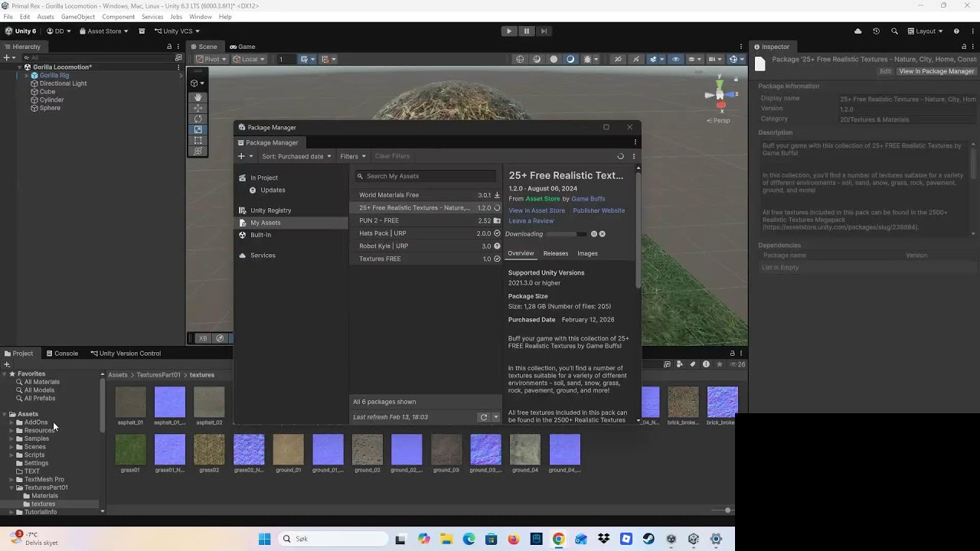Click the Leave a Review link
The height and width of the screenshot is (551, 980).
point(531,221)
